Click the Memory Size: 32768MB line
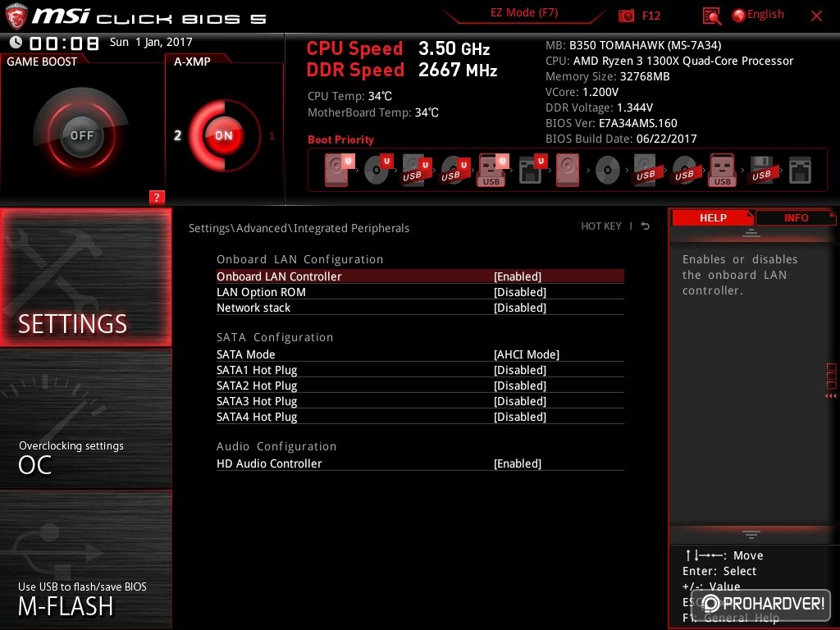The height and width of the screenshot is (630, 840). pyautogui.click(x=608, y=76)
